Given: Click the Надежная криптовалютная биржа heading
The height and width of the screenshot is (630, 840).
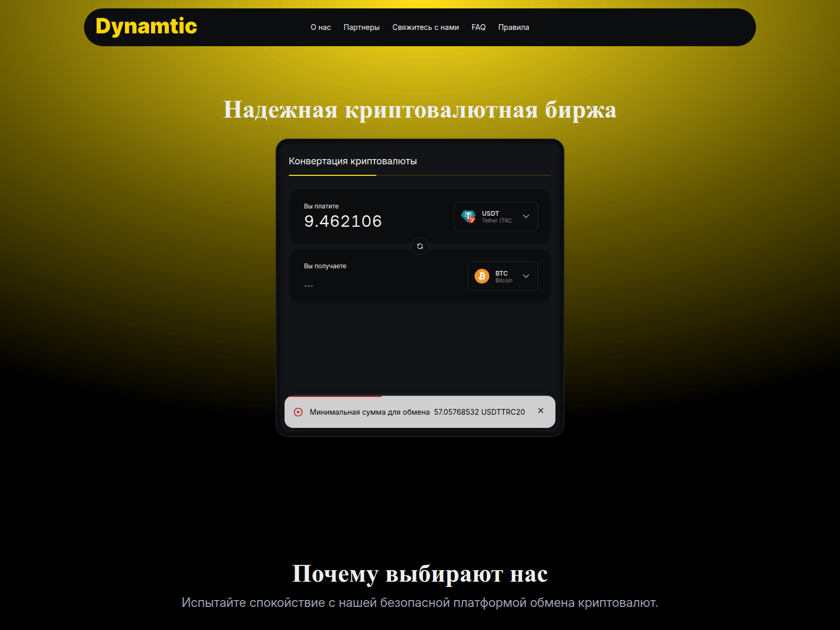Looking at the screenshot, I should point(420,109).
